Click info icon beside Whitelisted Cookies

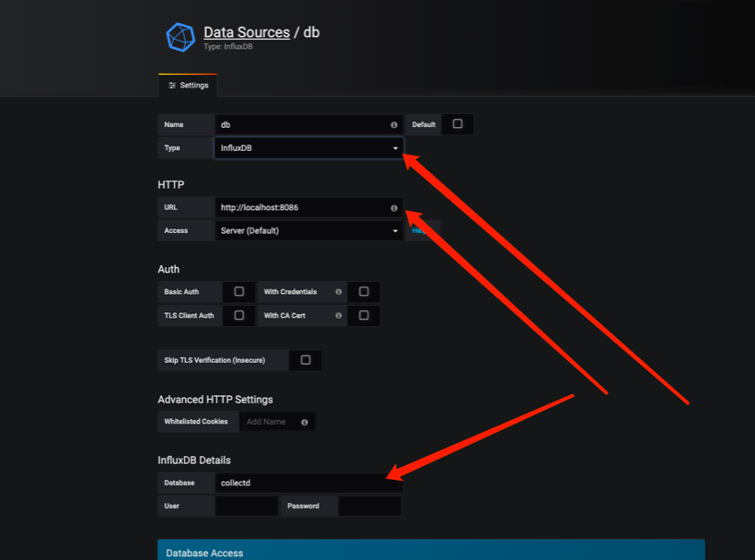(x=305, y=422)
